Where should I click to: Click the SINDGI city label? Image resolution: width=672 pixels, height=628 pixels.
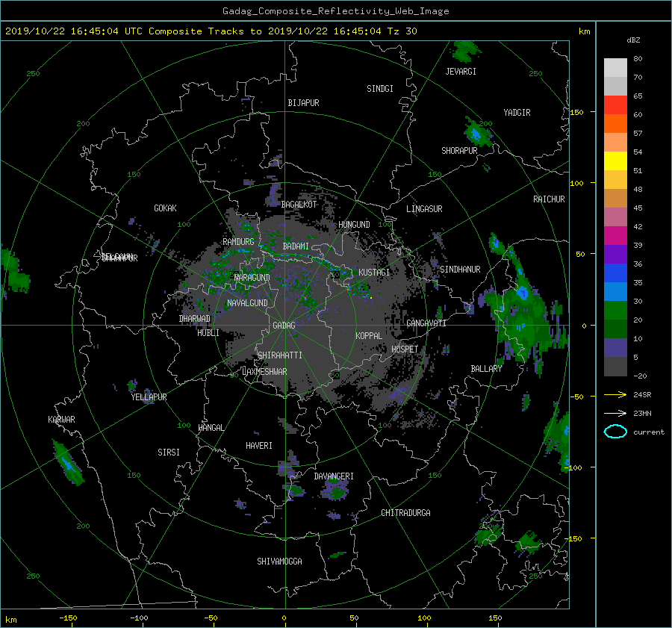click(380, 89)
